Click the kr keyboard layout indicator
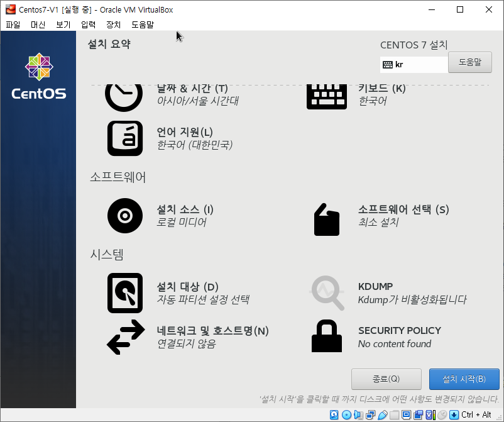This screenshot has height=422, width=504. pos(414,65)
